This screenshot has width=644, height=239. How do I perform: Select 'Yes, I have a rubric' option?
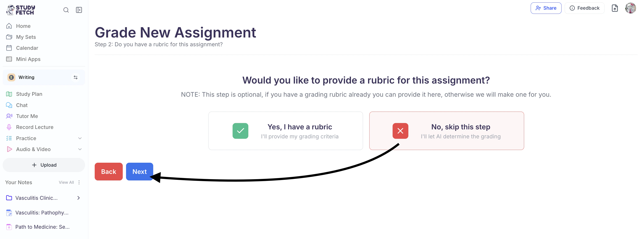pyautogui.click(x=285, y=131)
